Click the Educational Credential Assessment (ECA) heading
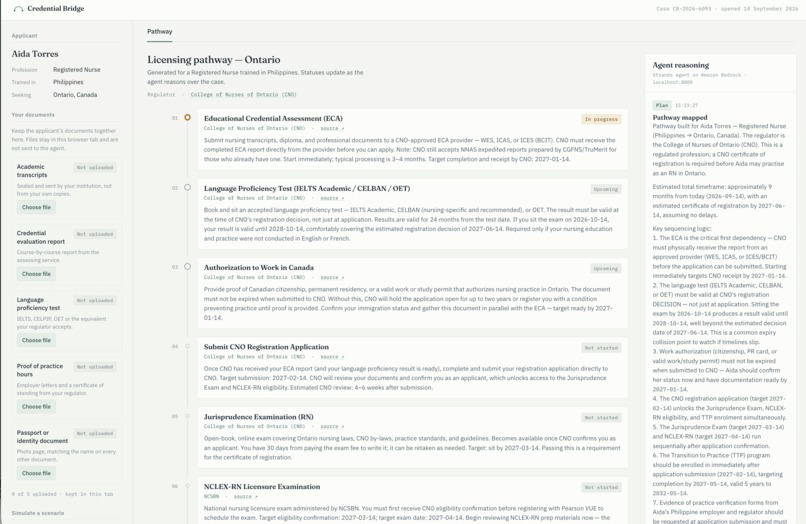Viewport: 806px width, 524px height. pyautogui.click(x=273, y=118)
